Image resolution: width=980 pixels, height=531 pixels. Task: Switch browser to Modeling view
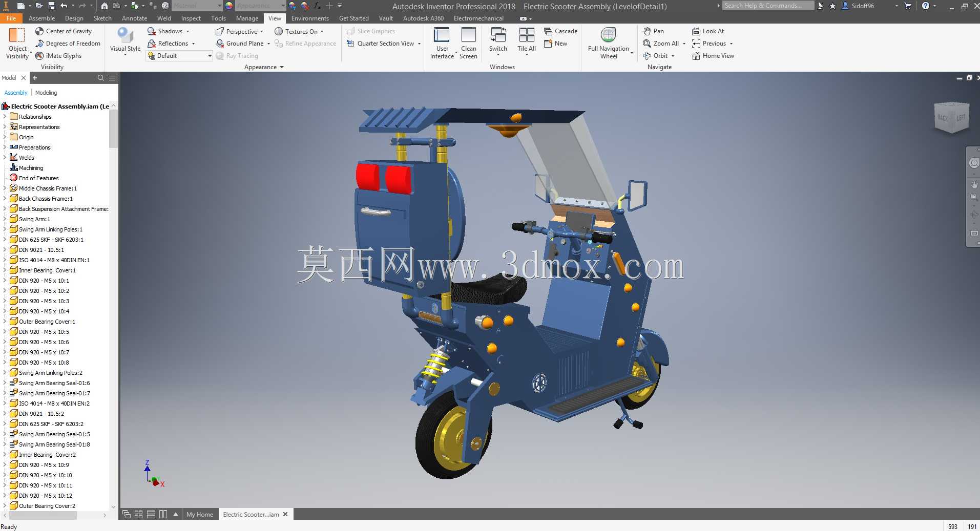46,93
